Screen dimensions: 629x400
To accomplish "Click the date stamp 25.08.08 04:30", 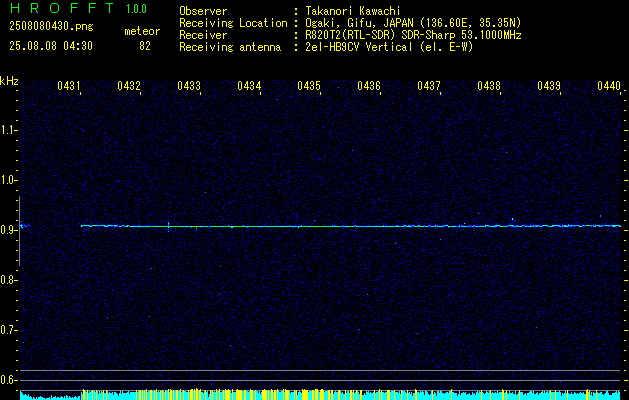I will coord(51,46).
